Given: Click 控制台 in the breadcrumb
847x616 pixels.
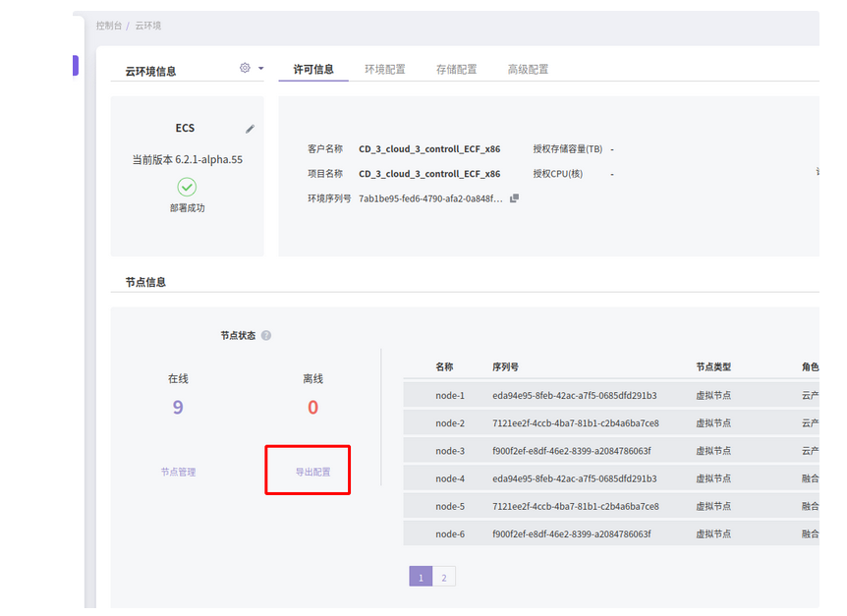Looking at the screenshot, I should (109, 26).
